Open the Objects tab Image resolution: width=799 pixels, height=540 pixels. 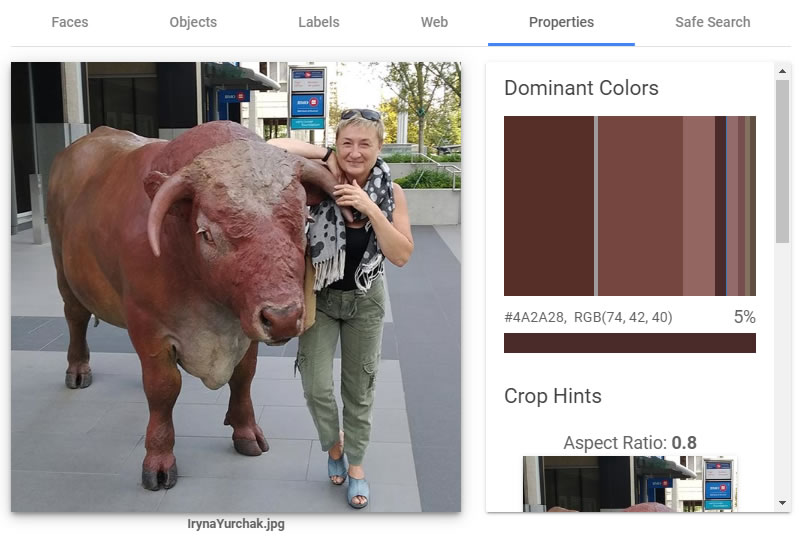tap(193, 22)
